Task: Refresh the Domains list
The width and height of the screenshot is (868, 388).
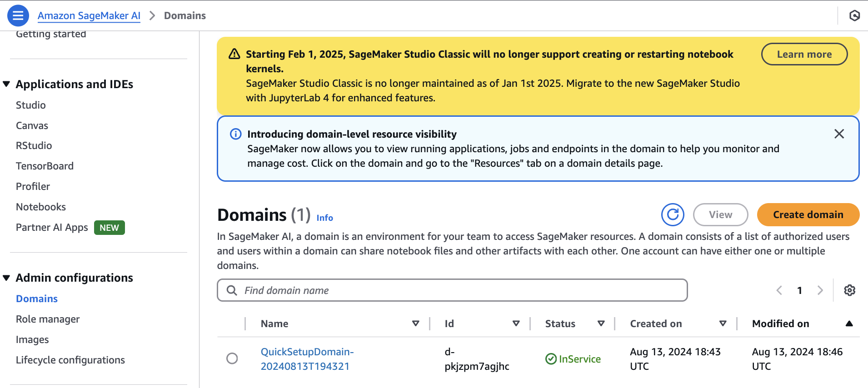Action: pos(673,214)
